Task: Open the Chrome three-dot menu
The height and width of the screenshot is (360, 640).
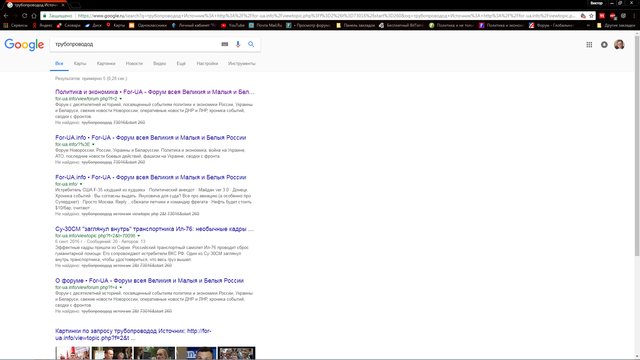Action: [x=634, y=16]
